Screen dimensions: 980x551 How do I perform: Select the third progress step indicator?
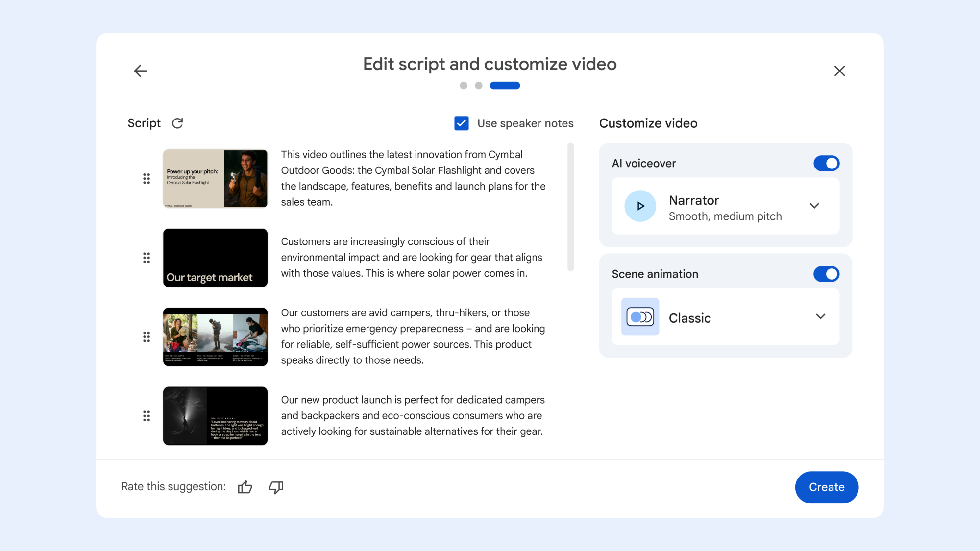(505, 85)
